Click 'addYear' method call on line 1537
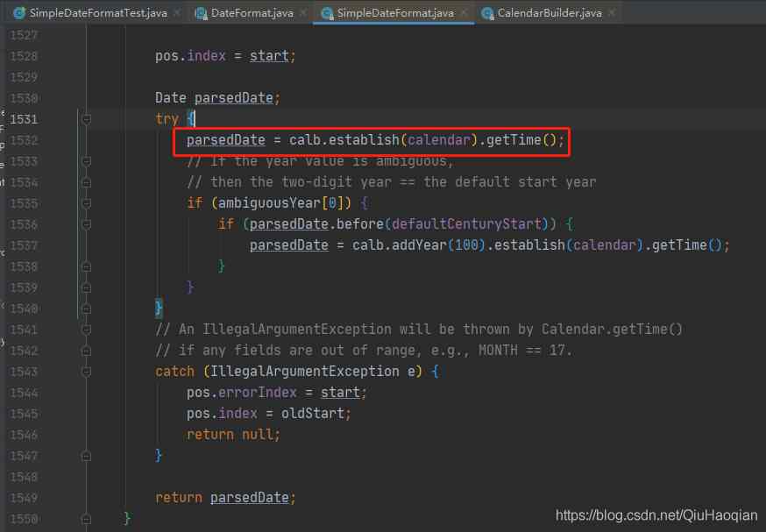The height and width of the screenshot is (532, 766). coord(419,245)
